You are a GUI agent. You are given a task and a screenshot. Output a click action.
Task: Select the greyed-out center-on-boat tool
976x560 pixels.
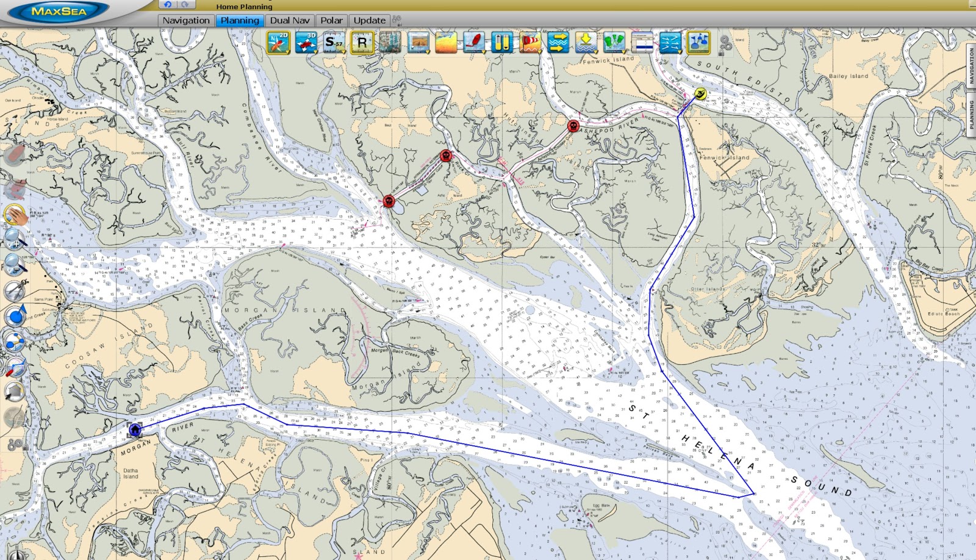pyautogui.click(x=15, y=155)
